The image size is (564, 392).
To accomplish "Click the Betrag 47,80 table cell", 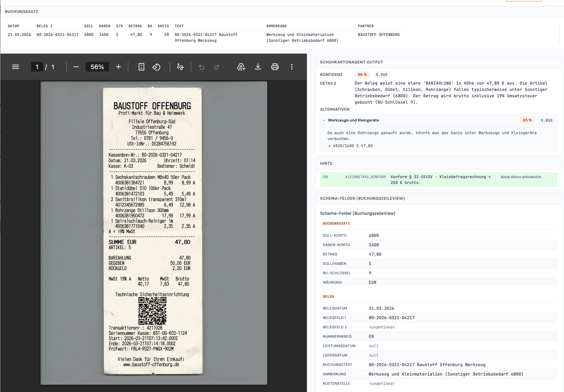I will click(x=136, y=35).
